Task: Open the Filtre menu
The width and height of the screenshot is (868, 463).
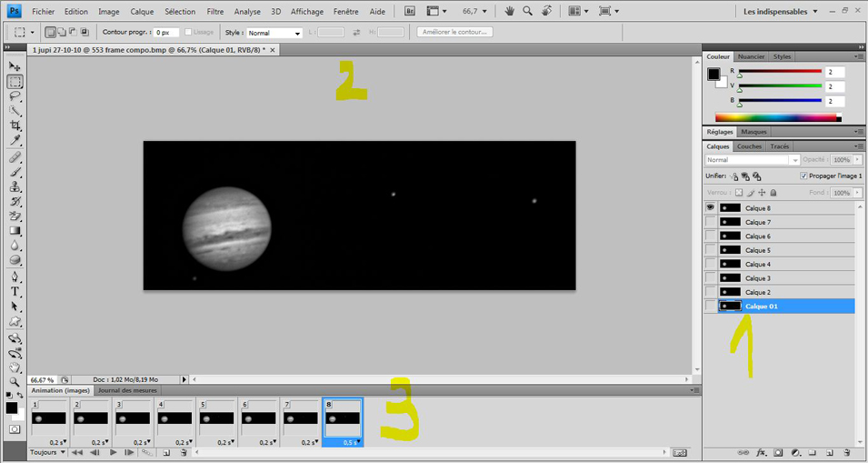Action: point(215,11)
